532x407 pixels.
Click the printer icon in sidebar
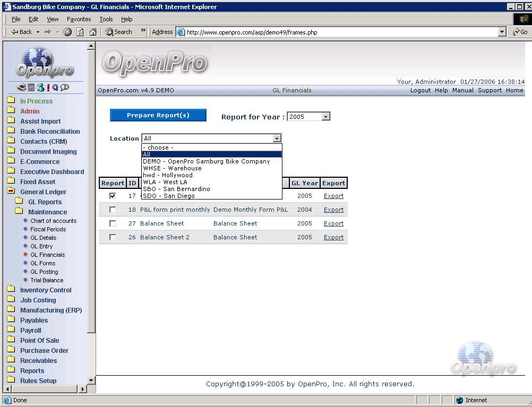[x=21, y=88]
